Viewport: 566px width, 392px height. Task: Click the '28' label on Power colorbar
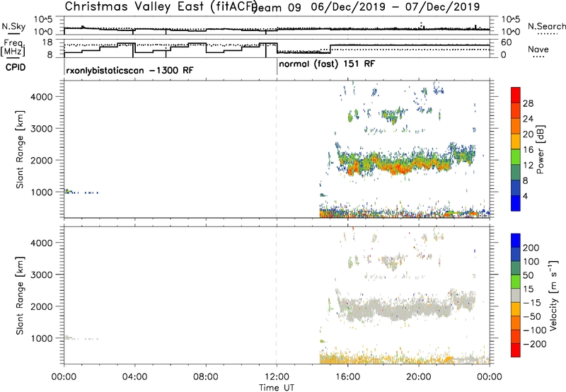[x=528, y=103]
